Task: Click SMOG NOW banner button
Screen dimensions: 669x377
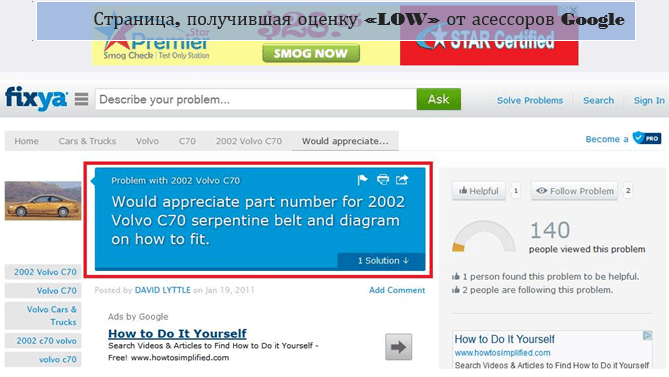Action: click(x=311, y=53)
